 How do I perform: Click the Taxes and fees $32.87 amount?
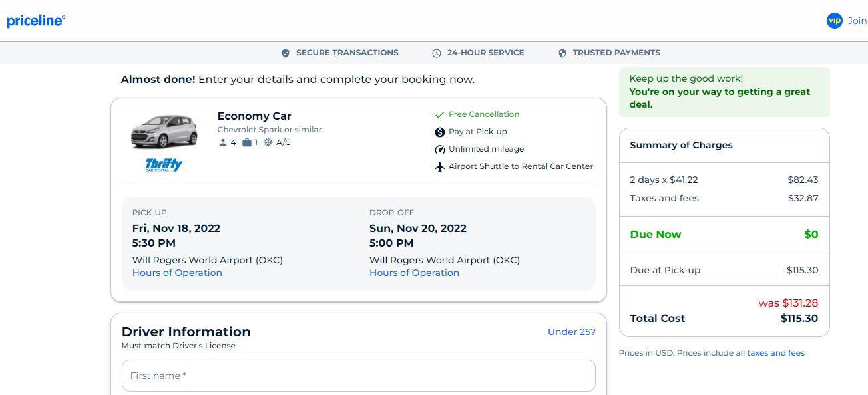pyautogui.click(x=802, y=198)
